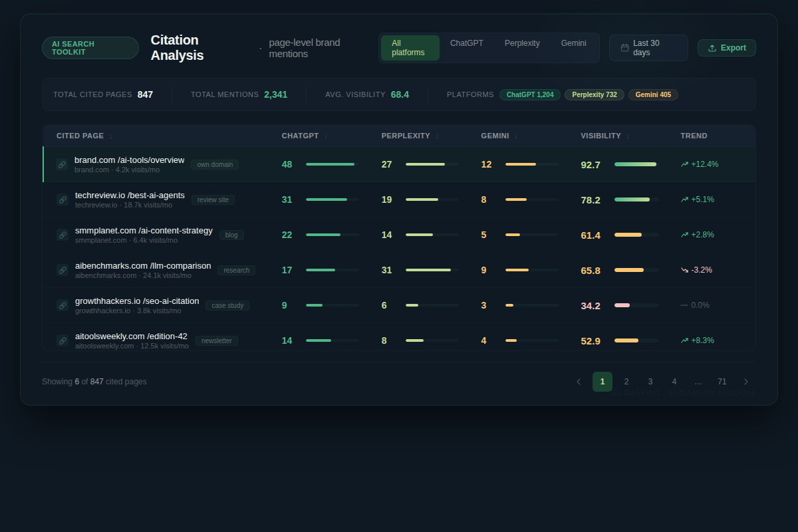
Task: Click avg. visibility value 68.4
Action: pyautogui.click(x=400, y=94)
